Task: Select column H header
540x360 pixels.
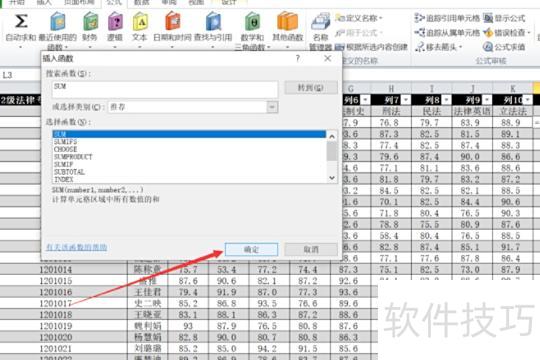Action: pyautogui.click(x=391, y=89)
